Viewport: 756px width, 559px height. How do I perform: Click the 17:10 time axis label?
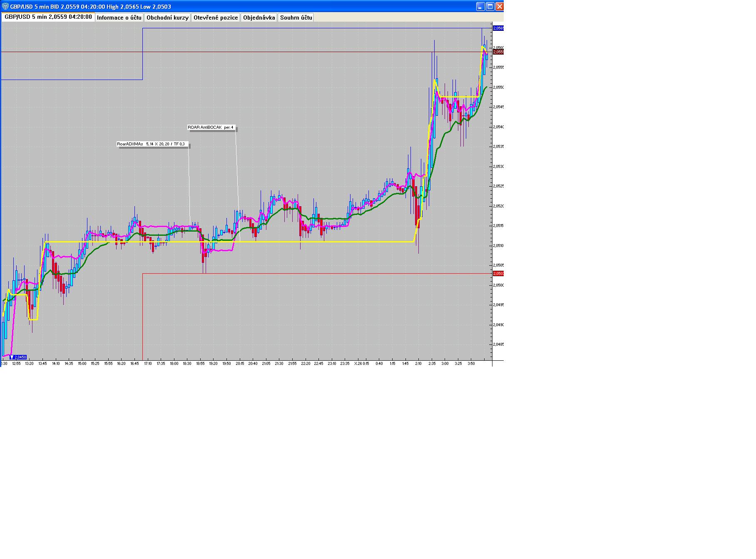148,364
